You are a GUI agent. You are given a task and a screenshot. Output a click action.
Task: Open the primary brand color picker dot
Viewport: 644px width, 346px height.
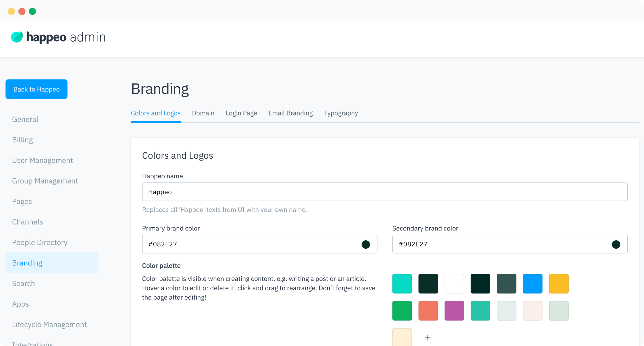[366, 244]
